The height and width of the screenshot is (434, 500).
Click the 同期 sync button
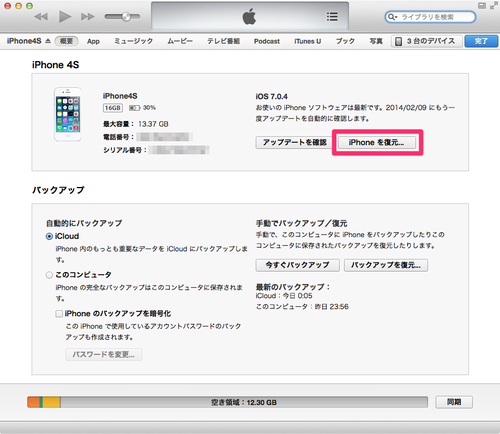click(454, 402)
